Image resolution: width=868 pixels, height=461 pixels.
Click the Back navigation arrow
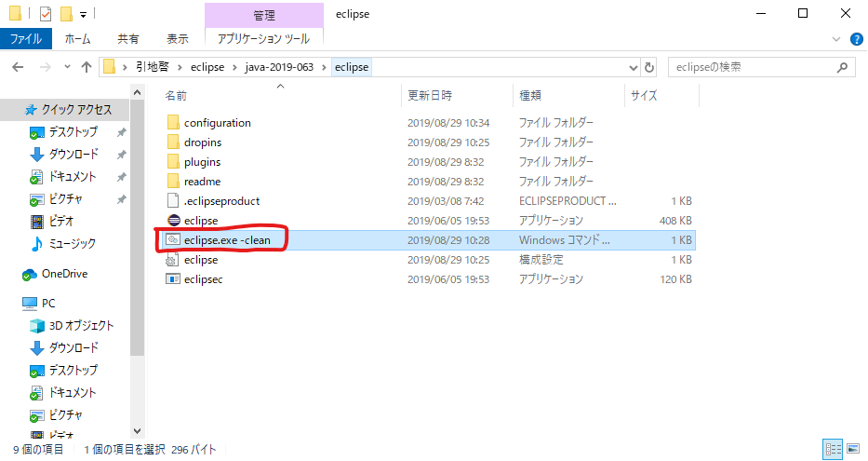18,67
